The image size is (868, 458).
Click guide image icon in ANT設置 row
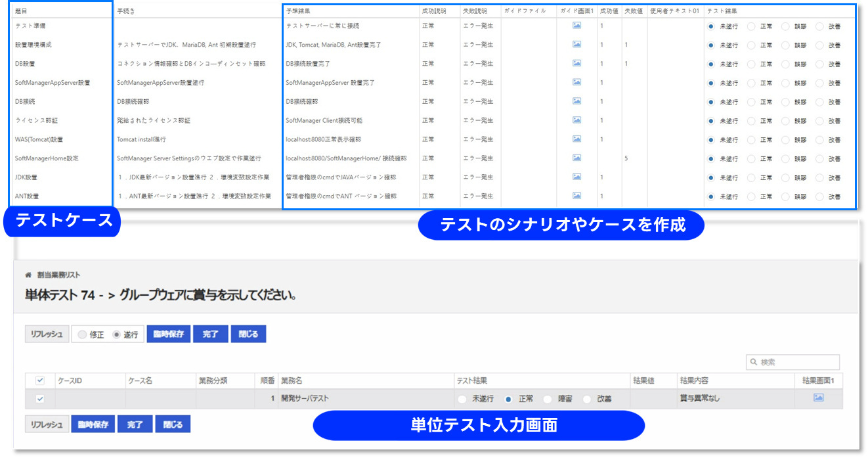(576, 196)
